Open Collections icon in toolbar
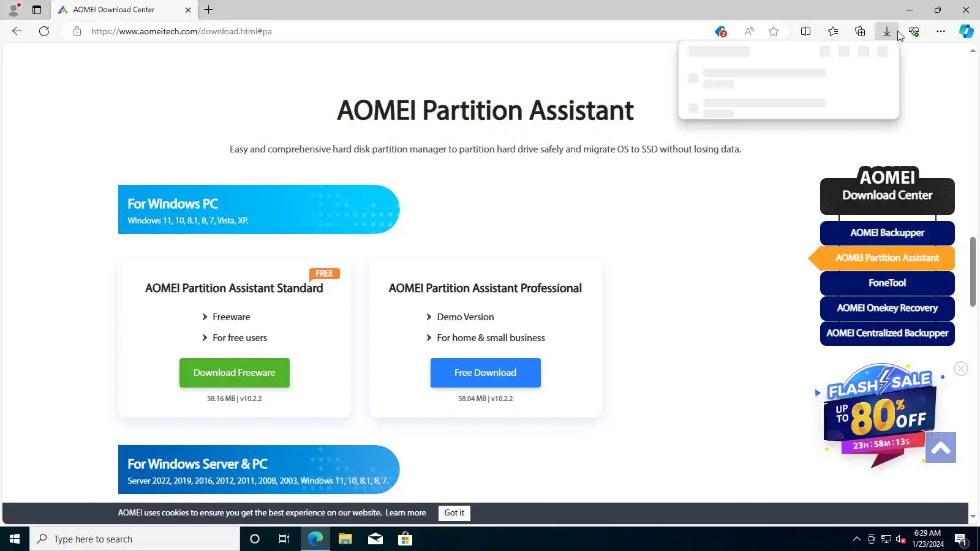This screenshot has width=980, height=551. click(860, 31)
